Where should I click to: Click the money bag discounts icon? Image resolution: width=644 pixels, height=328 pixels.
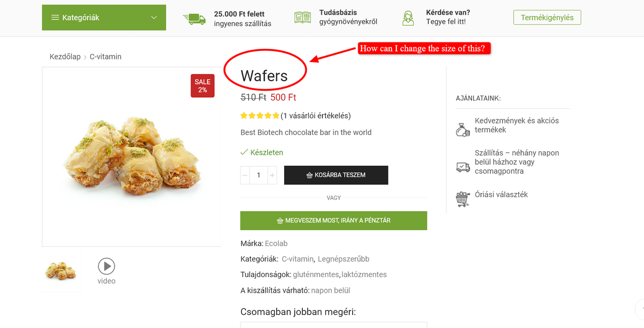463,129
